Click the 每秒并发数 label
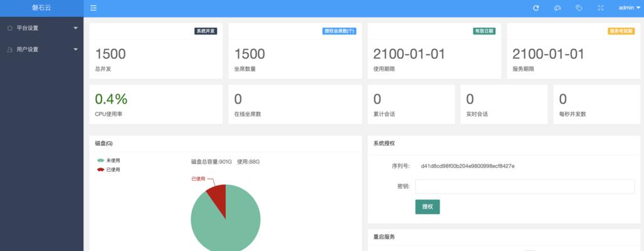Viewport: 644px width, 251px height. click(573, 114)
